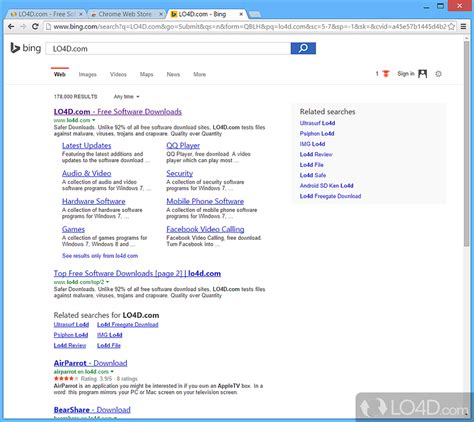Click Lo4d File in right sidebar
Viewport: 474px width, 422px height.
[312, 165]
